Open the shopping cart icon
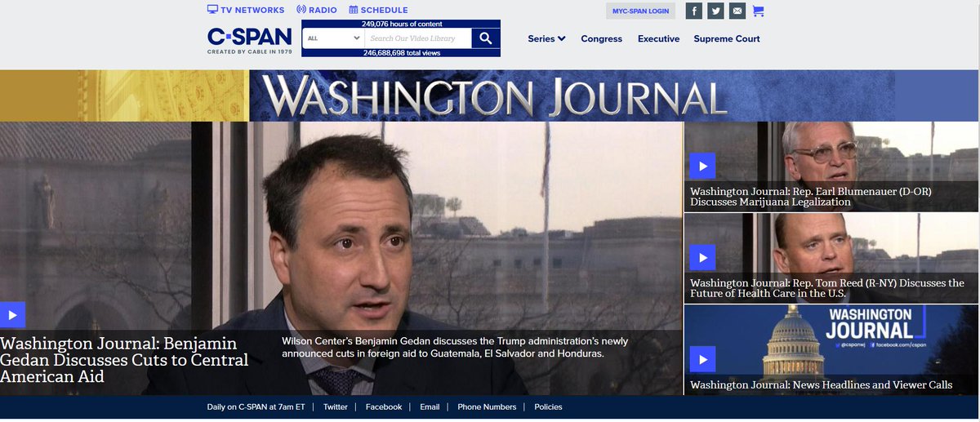This screenshot has width=980, height=422. (758, 11)
